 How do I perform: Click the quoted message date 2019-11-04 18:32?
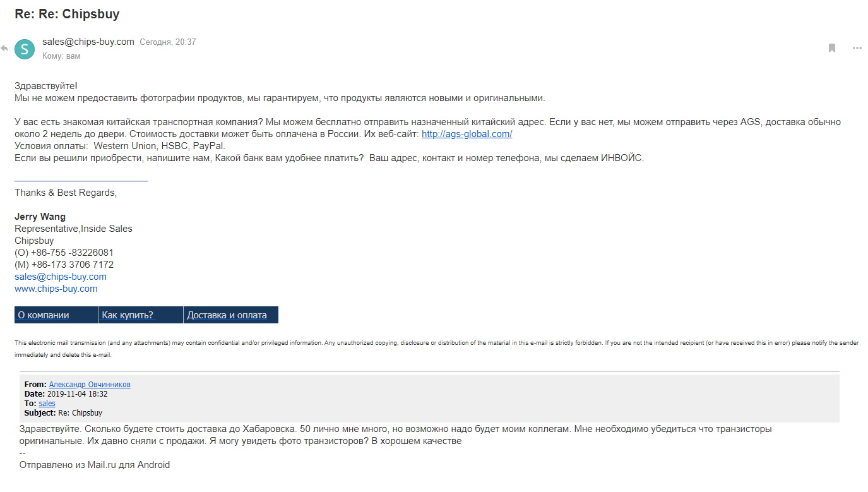77,394
